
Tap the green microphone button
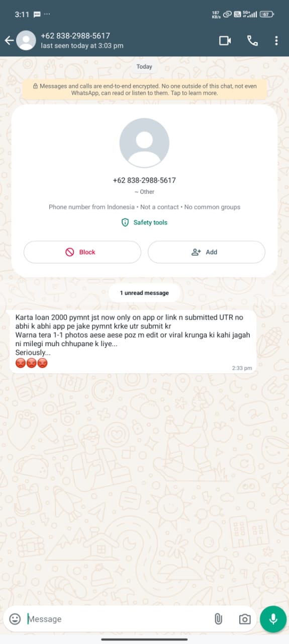[273, 619]
